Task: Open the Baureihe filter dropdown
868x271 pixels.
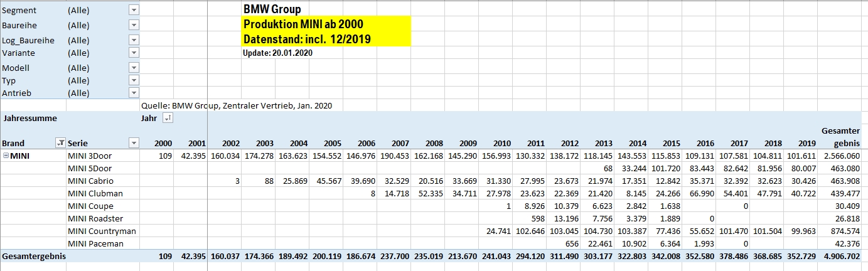Action: (133, 25)
